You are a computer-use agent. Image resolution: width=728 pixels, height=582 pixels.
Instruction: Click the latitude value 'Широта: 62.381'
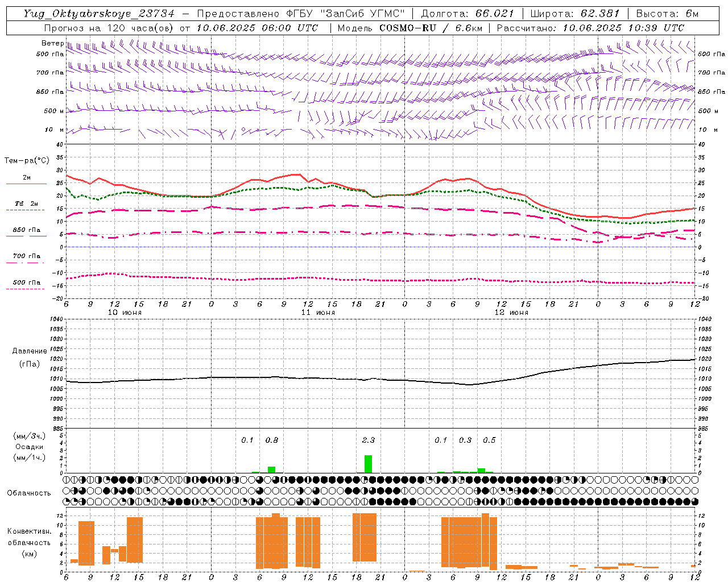575,14
